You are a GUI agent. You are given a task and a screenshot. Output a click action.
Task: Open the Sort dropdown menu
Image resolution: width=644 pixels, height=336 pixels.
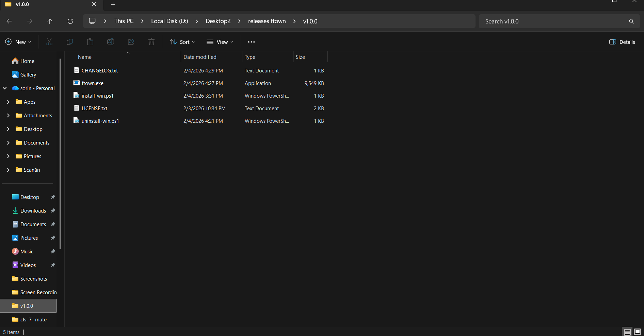click(x=182, y=42)
